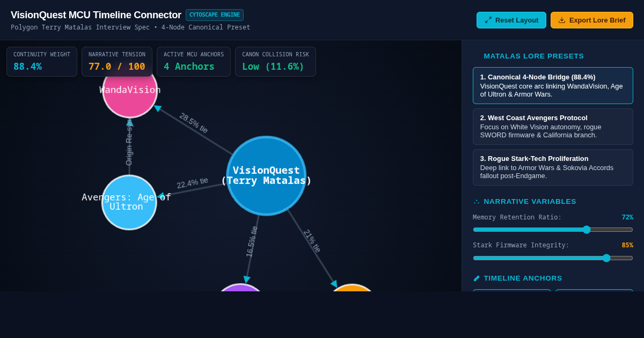Click the CYTOSCAPE ENGINE badge

click(x=215, y=15)
